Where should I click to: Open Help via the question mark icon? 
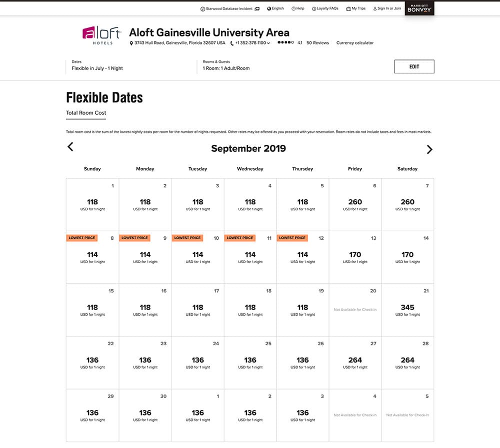pos(292,8)
